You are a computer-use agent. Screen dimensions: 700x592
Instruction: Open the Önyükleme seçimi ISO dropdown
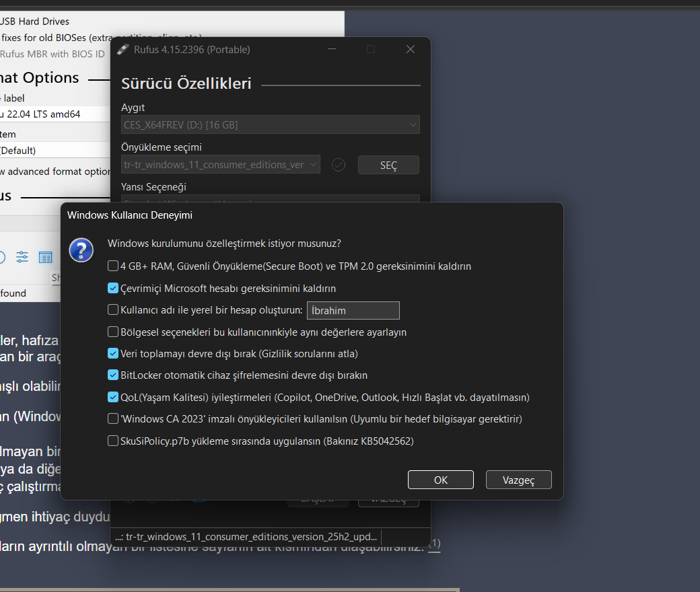[221, 165]
